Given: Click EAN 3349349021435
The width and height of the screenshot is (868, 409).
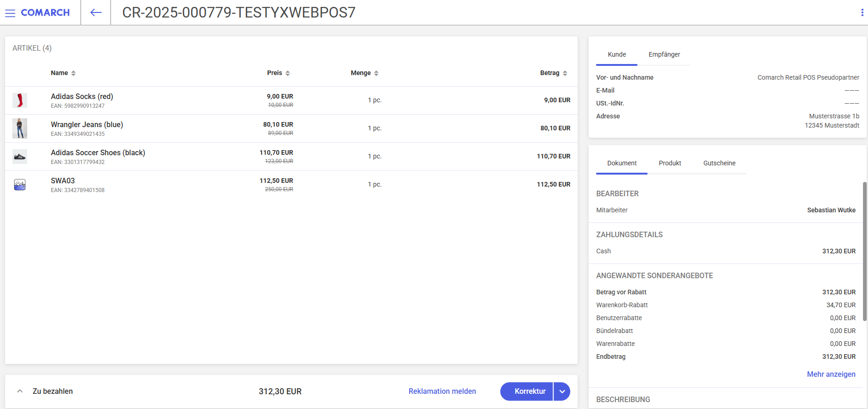Looking at the screenshot, I should tap(78, 134).
